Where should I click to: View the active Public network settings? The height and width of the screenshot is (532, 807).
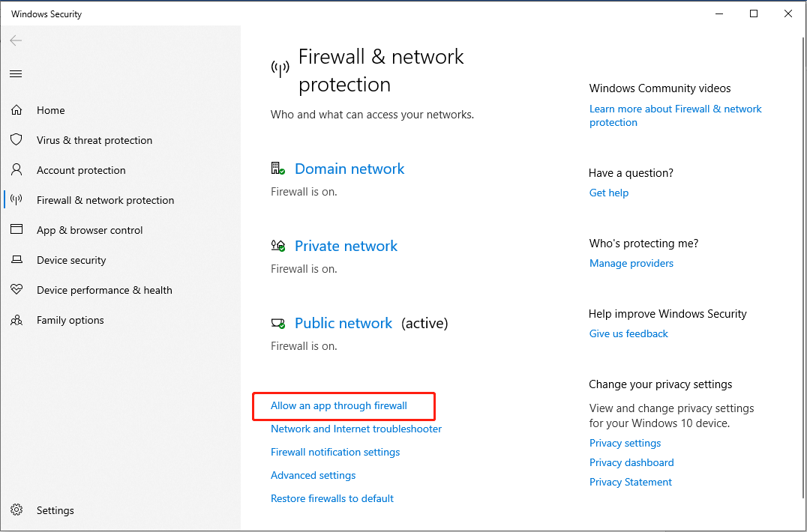(343, 323)
